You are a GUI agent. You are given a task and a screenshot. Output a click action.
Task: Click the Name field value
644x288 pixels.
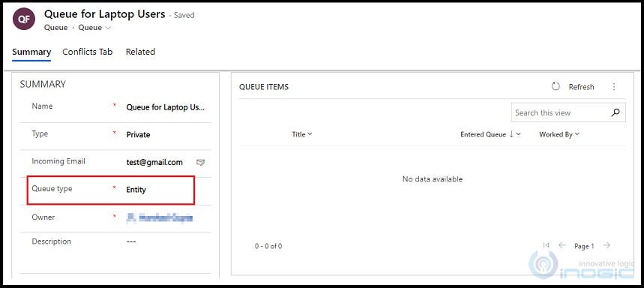tap(166, 108)
